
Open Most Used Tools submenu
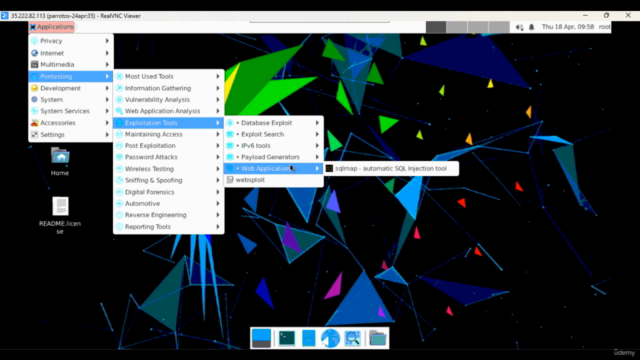click(x=169, y=76)
